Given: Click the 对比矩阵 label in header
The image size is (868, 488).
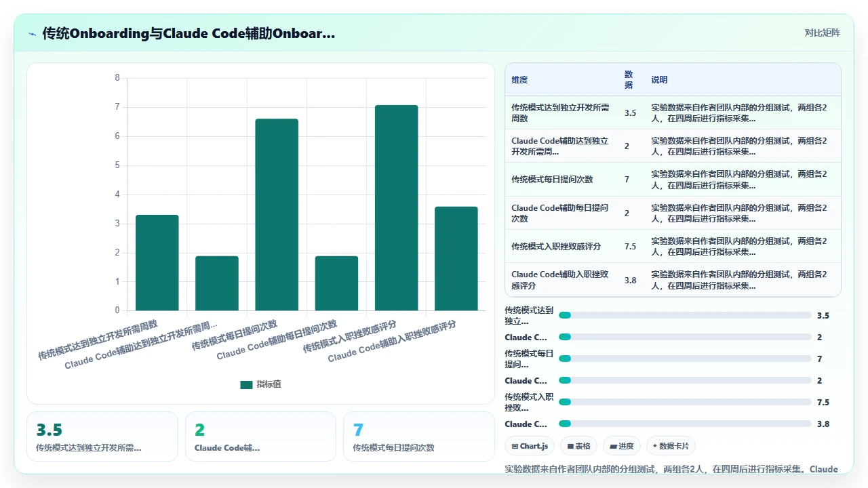Looking at the screenshot, I should 822,33.
